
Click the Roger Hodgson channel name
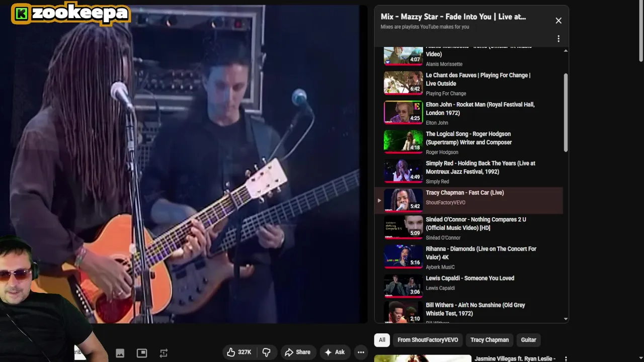point(442,152)
